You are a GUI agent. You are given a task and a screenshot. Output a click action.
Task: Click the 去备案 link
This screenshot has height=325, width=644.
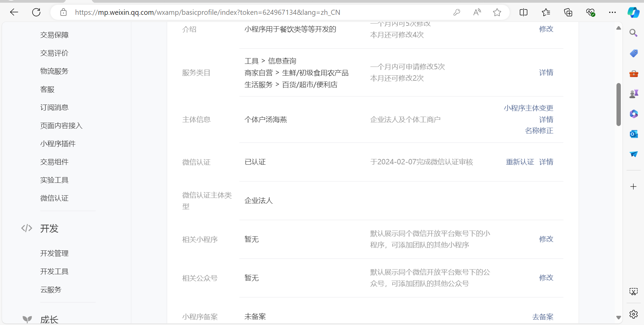(x=543, y=317)
